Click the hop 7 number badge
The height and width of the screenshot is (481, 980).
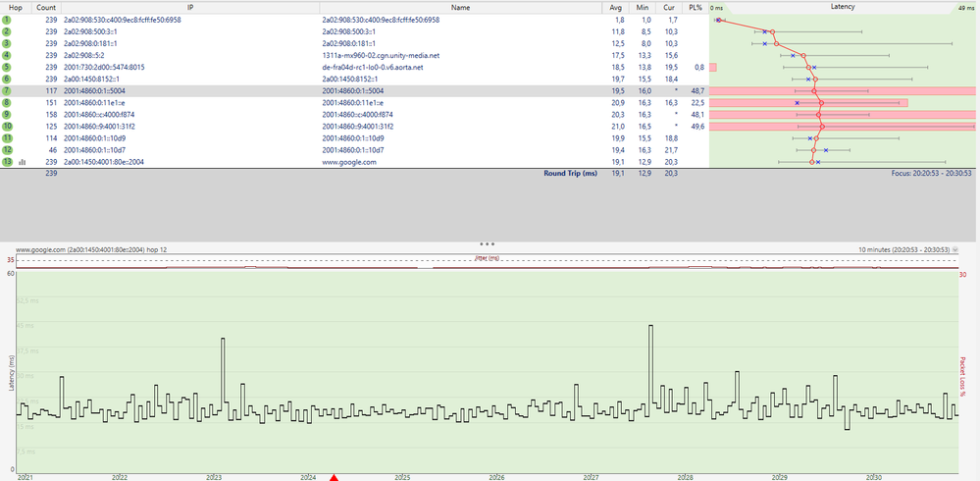click(7, 90)
